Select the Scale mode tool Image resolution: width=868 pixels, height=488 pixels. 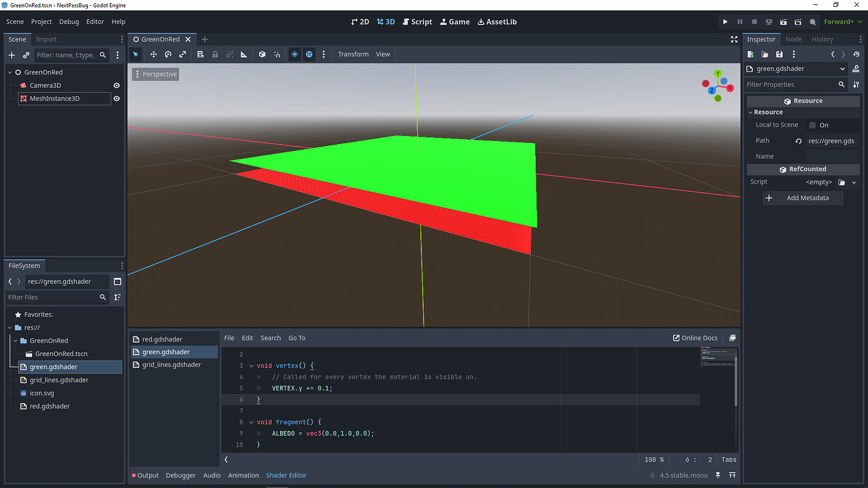182,54
